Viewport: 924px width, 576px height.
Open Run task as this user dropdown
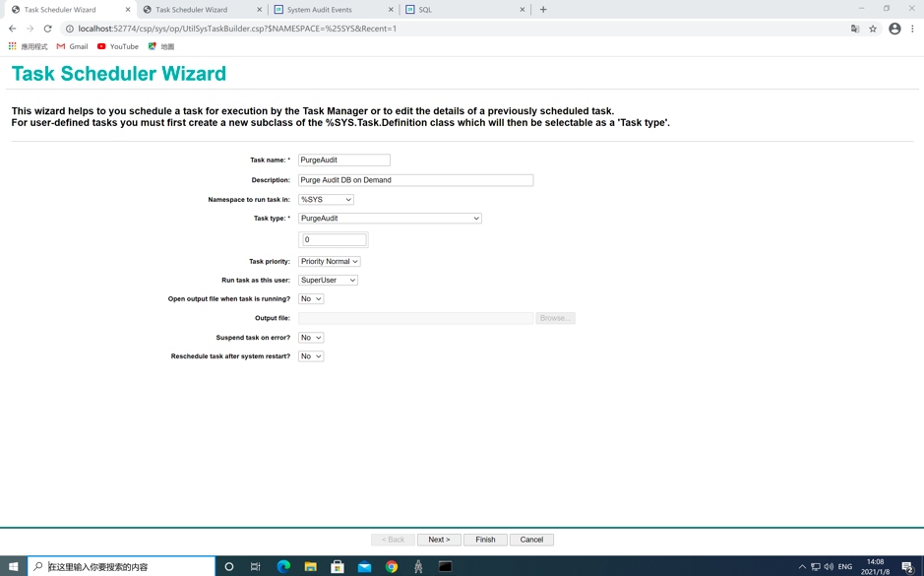point(328,280)
